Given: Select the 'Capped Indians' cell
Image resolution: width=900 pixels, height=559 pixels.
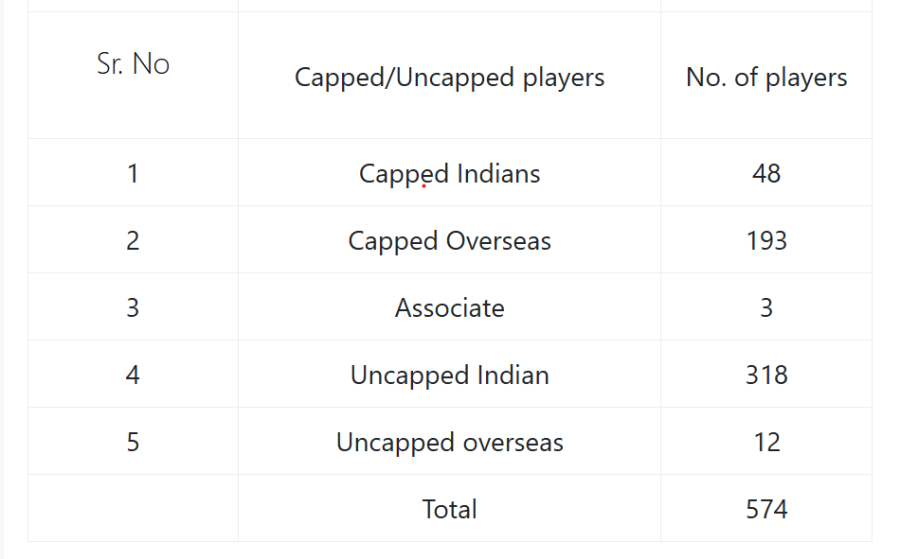Looking at the screenshot, I should (x=449, y=172).
